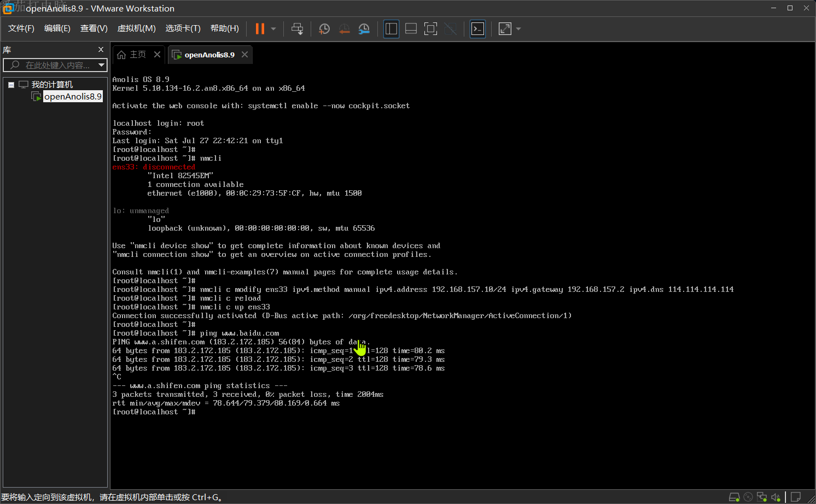
Task: Click the "nmcli c reload" command line
Action: click(186, 298)
